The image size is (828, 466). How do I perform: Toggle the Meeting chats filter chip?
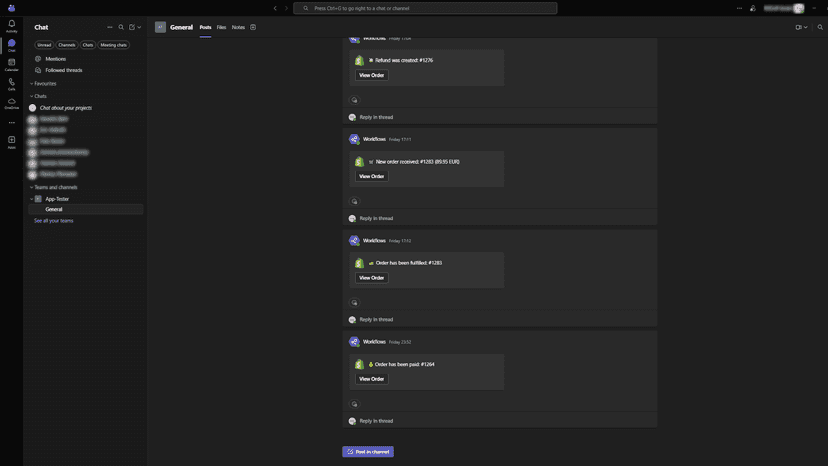tap(114, 45)
